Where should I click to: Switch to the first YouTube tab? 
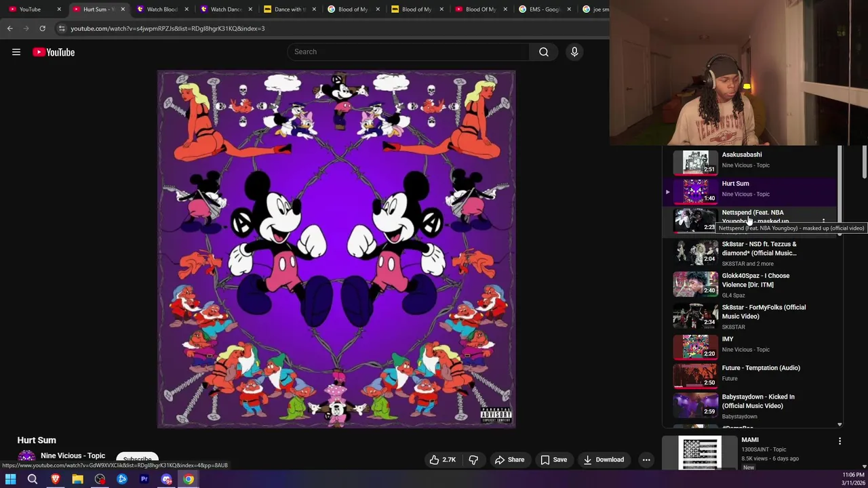click(x=30, y=9)
